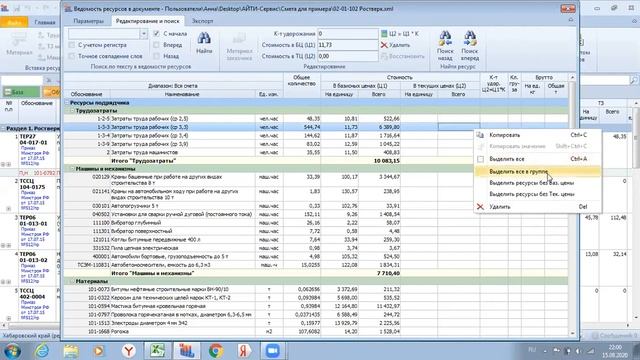The width and height of the screenshot is (640, 360).
Task: Open Windows Start button
Action: coord(12,351)
